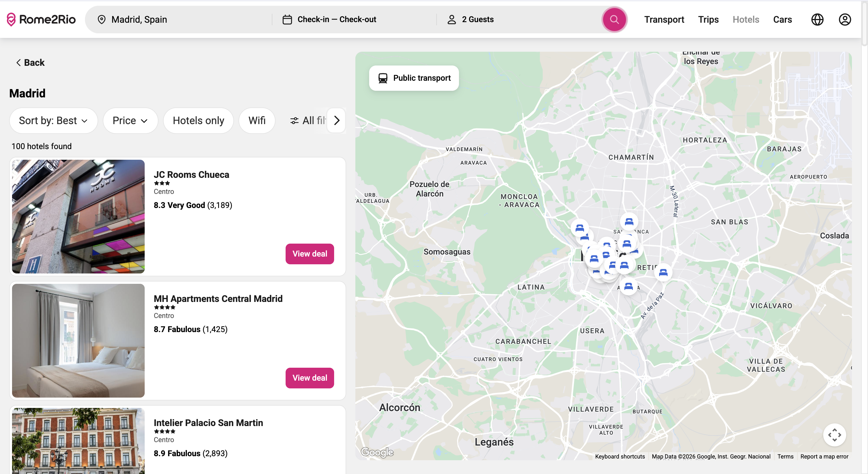Click View deal for JC Rooms Chueca
This screenshot has height=474, width=868.
[309, 254]
